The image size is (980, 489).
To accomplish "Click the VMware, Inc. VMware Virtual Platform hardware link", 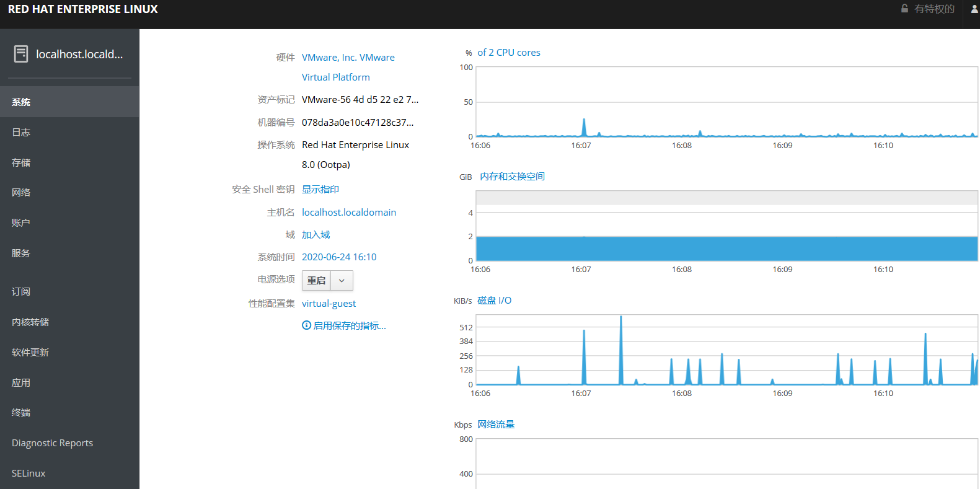I will tap(348, 67).
